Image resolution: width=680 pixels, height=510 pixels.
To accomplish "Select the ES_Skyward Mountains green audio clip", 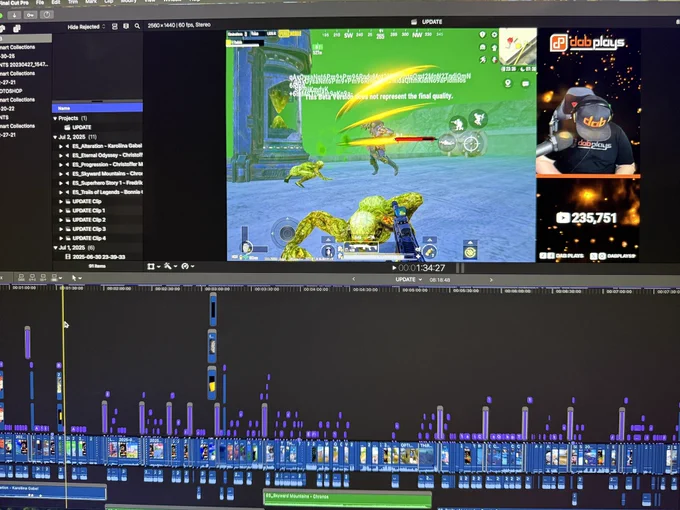I will pyautogui.click(x=347, y=498).
